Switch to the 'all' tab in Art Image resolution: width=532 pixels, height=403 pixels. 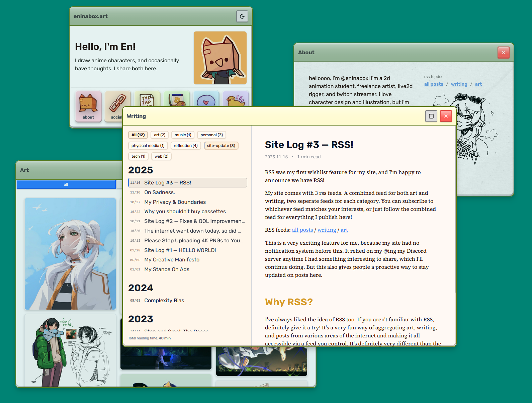[66, 184]
